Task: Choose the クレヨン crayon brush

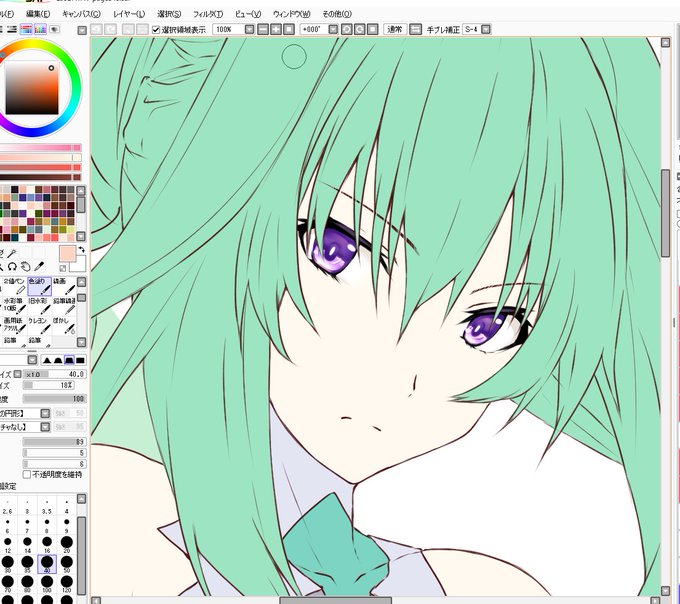Action: click(39, 325)
